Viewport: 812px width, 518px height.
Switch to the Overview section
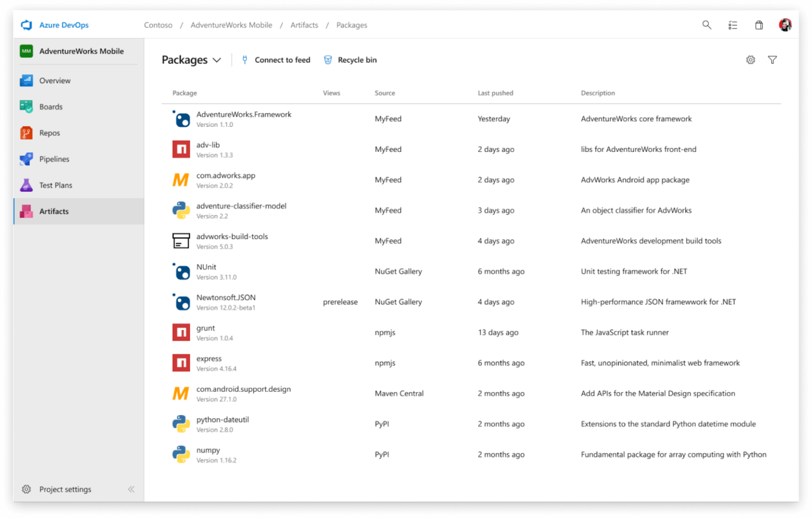54,80
